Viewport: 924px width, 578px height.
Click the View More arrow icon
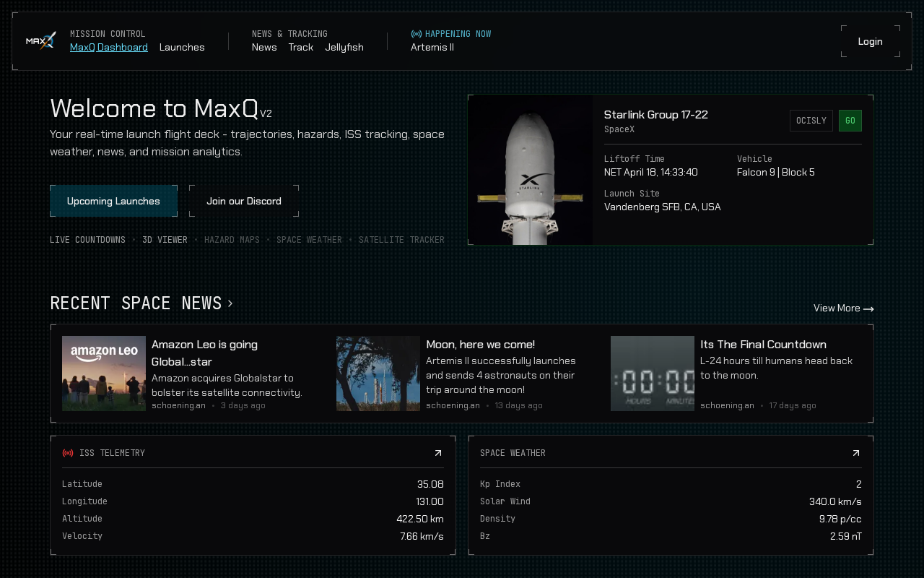click(868, 309)
